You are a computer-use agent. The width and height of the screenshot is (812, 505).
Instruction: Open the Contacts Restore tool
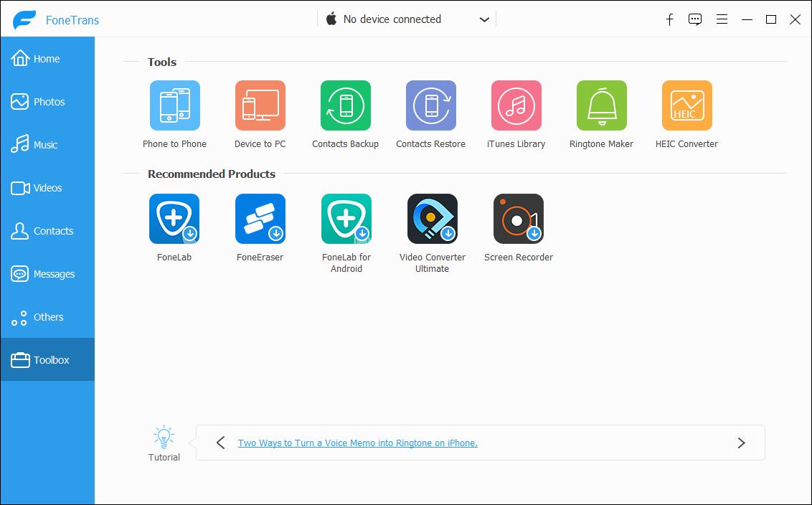(430, 105)
